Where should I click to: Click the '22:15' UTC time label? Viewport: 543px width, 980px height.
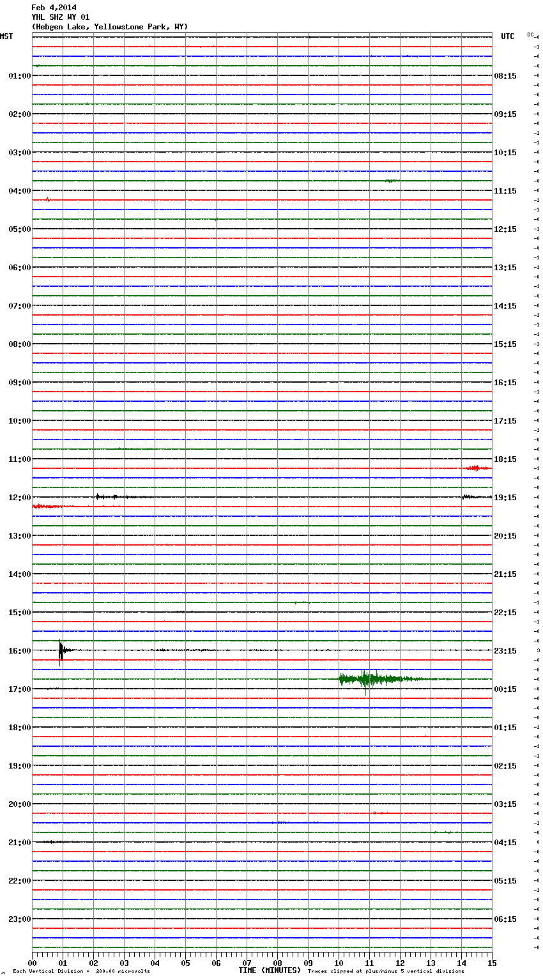(505, 613)
